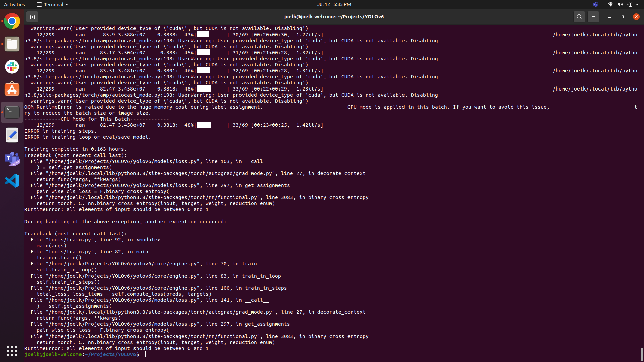This screenshot has height=362, width=644.
Task: Open the hamburger menu of Terminal
Action: [593, 16]
